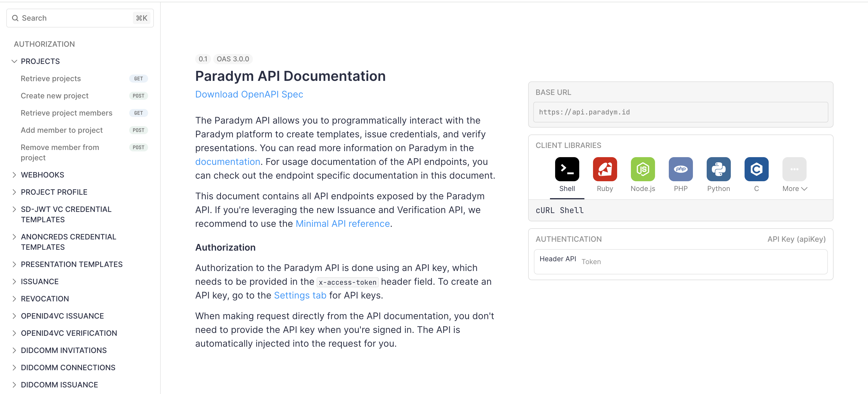Expand ANONCREDS CREDENTIAL TEMPLATES section
868x394 pixels.
(14, 237)
